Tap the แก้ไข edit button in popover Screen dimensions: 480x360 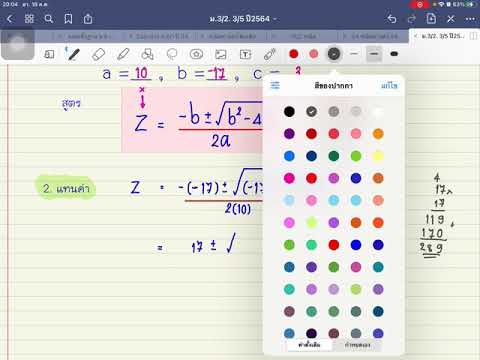point(389,86)
